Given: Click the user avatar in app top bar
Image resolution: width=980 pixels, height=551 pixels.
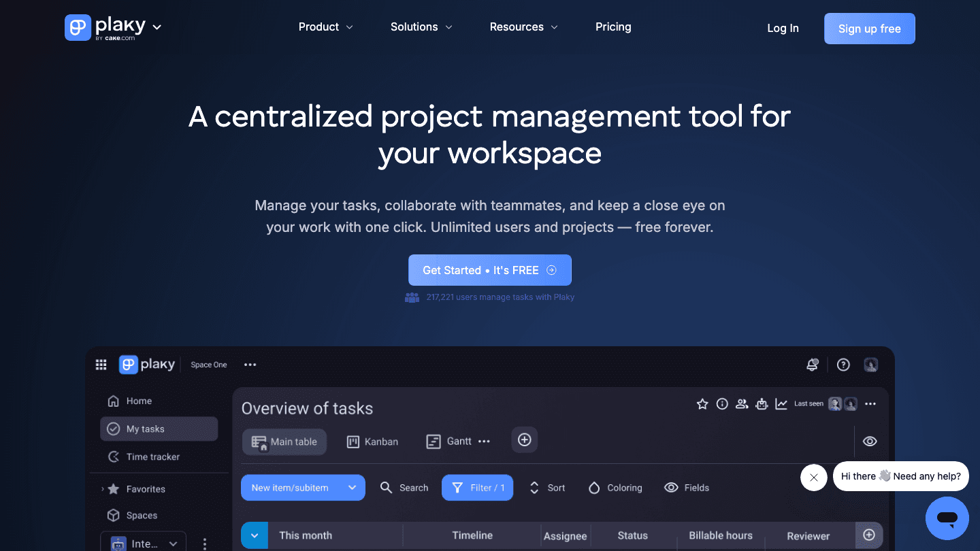Looking at the screenshot, I should (871, 365).
